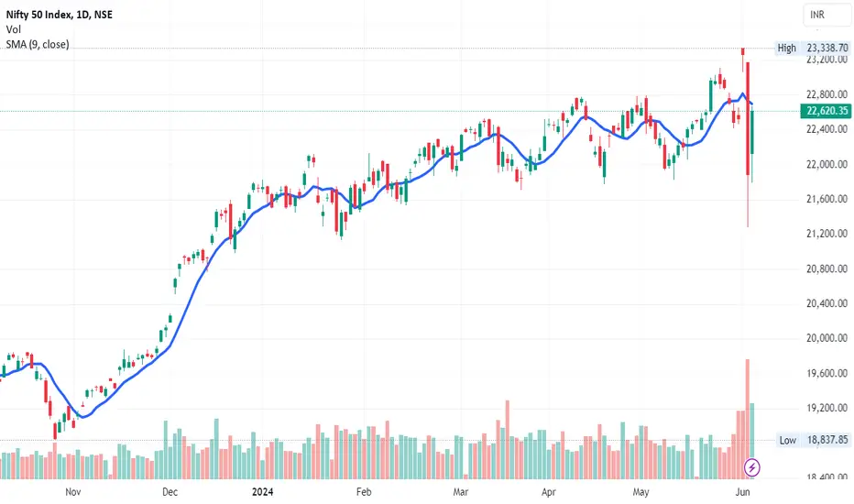Click the purple lightning bolt icon

pyautogui.click(x=752, y=467)
